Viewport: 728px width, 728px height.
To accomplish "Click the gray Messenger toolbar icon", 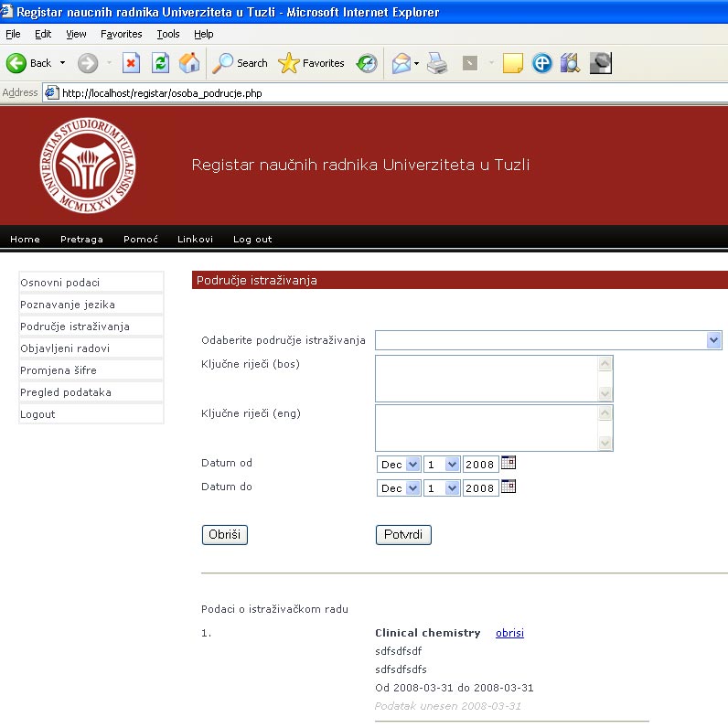I will 601,63.
